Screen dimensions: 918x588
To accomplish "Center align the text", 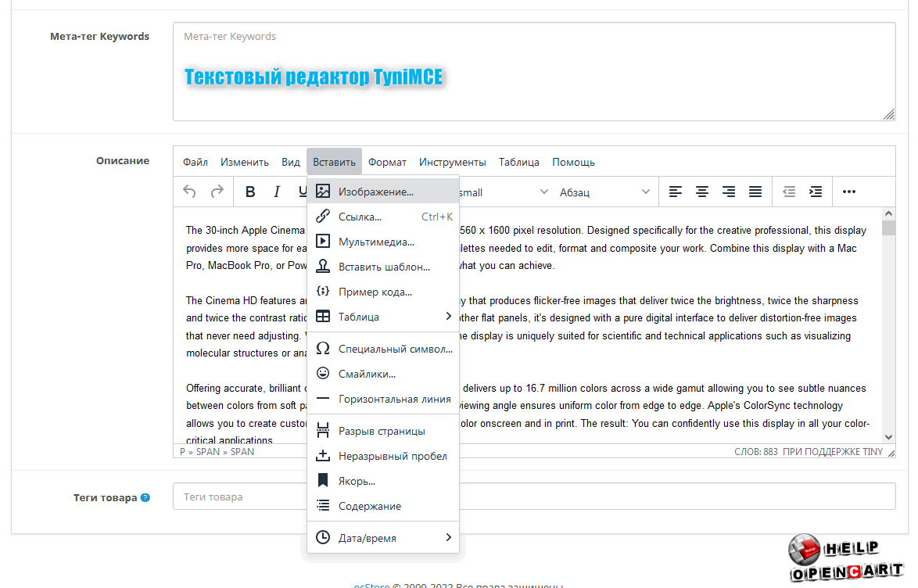I will [x=702, y=192].
